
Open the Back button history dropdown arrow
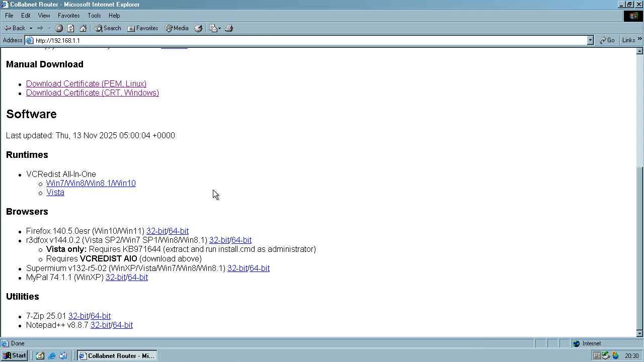[x=31, y=28]
